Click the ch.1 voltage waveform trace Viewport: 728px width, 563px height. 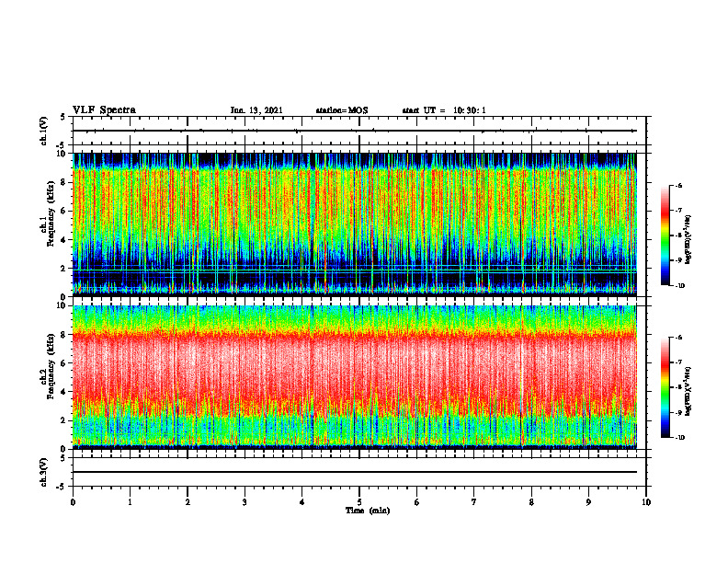355,131
